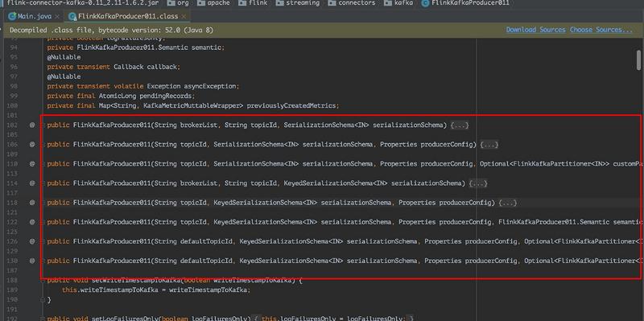Click the editor's vertical scrollbar thumb
The image size is (644, 321).
pos(638,60)
